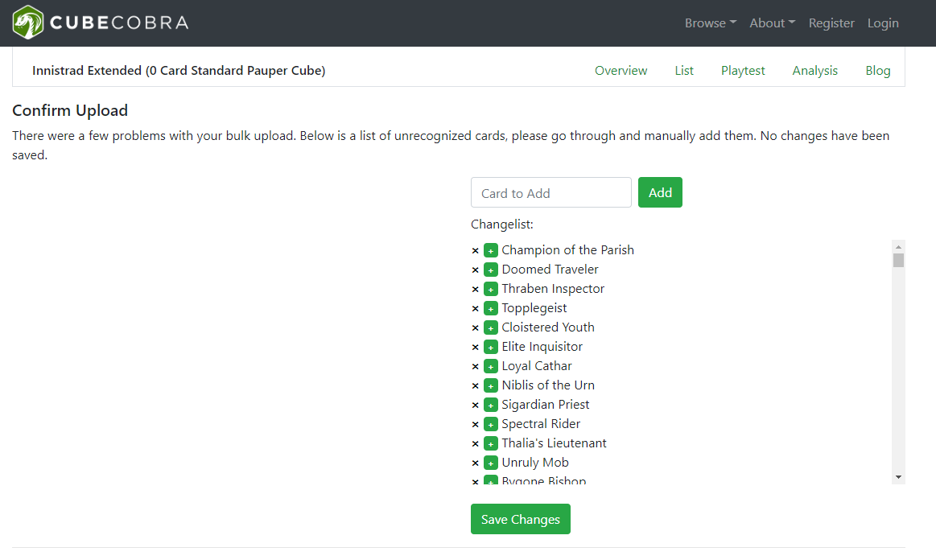This screenshot has width=936, height=560.
Task: Select the Loyal Cathar card name
Action: pos(537,366)
